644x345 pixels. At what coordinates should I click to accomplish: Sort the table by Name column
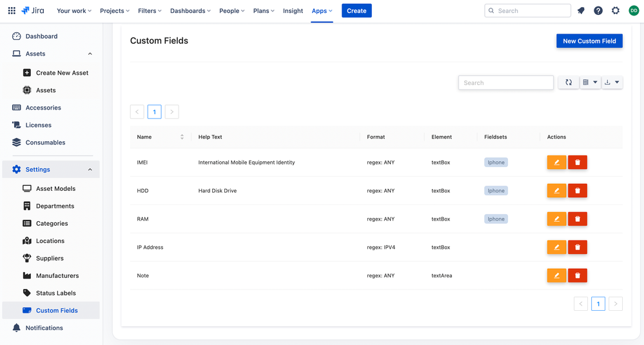coord(182,137)
